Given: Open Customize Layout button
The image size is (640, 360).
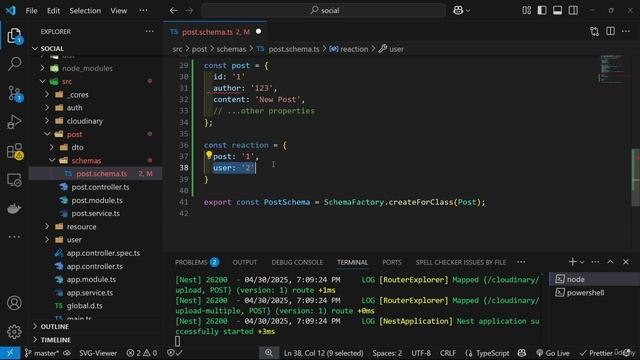Looking at the screenshot, I should [527, 11].
